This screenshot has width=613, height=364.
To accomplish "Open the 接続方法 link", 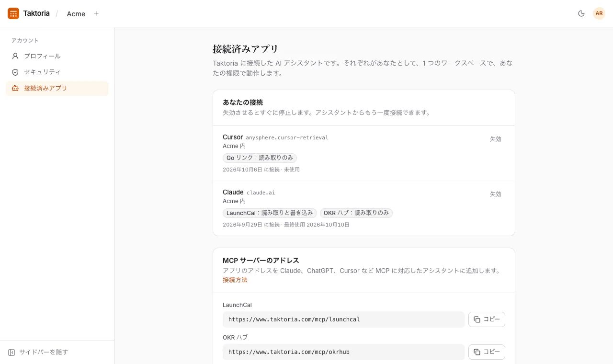I will pos(235,280).
